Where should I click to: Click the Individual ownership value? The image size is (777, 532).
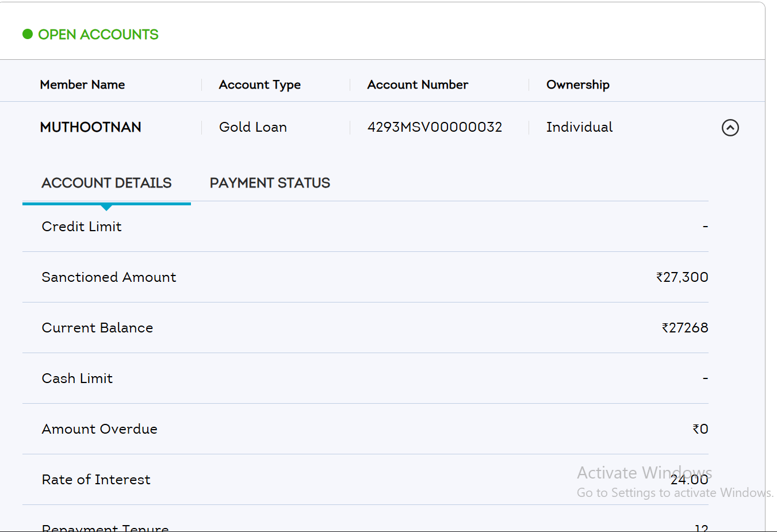point(579,127)
